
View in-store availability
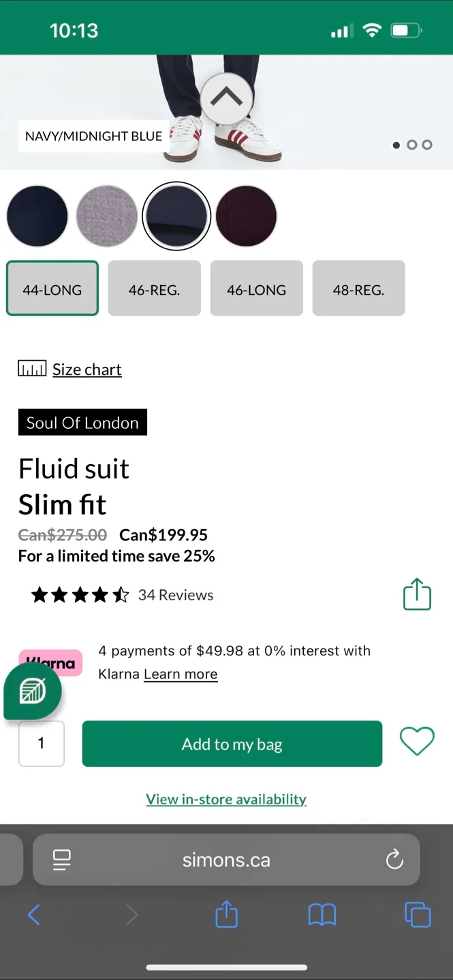pos(226,798)
